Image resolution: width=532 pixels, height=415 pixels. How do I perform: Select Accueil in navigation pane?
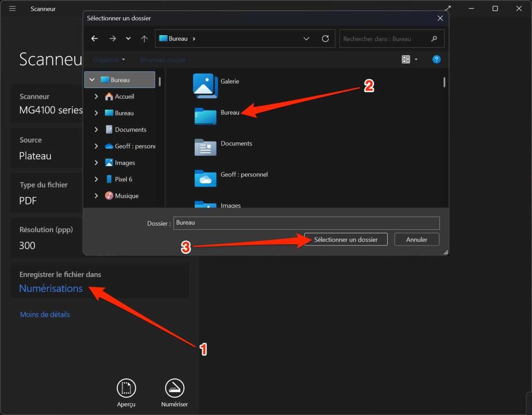click(x=120, y=97)
